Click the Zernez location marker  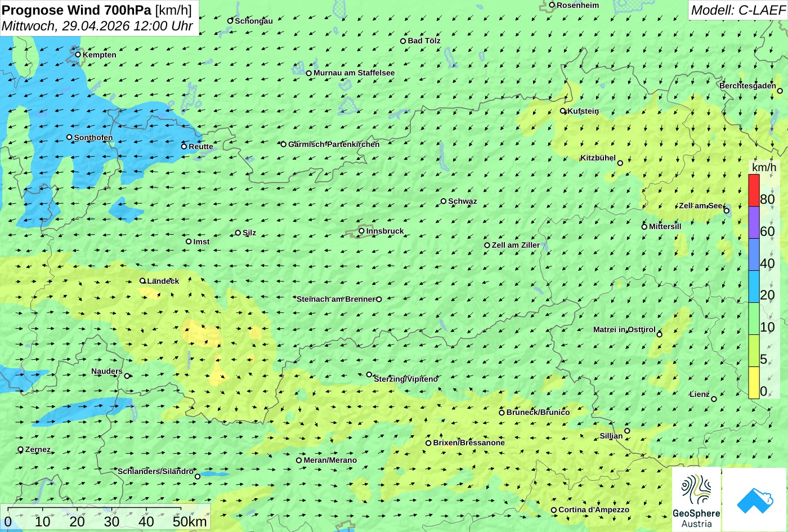[x=21, y=449]
